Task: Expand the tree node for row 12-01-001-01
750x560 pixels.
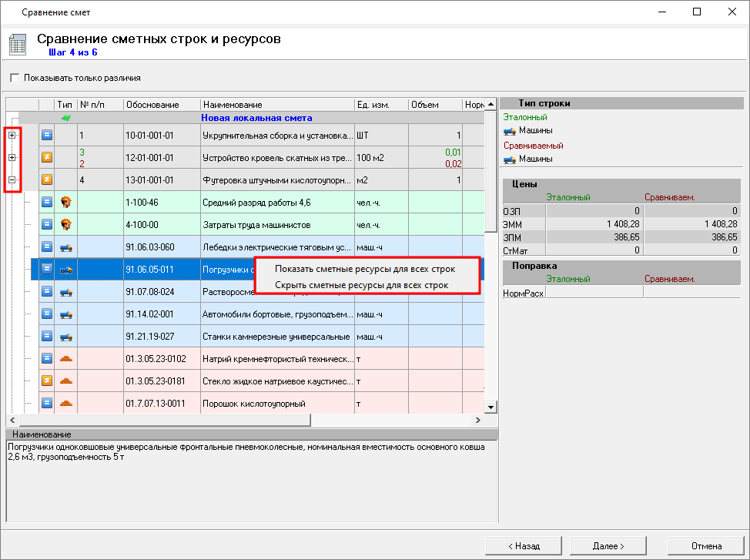Action: pos(12,157)
